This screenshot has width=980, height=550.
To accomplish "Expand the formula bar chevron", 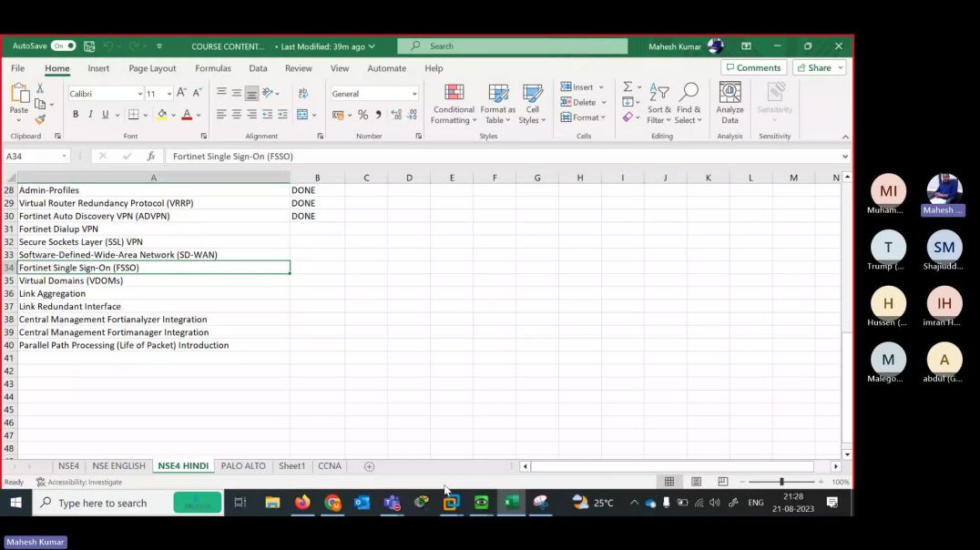I will click(x=845, y=157).
